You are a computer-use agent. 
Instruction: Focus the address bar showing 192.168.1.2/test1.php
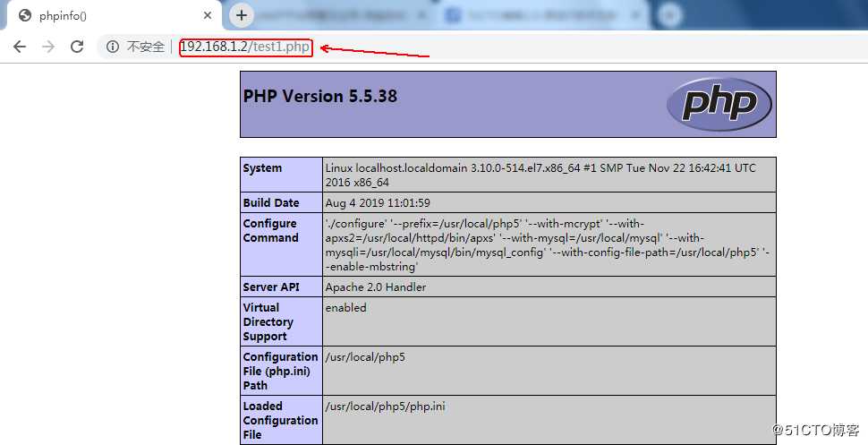pos(245,47)
